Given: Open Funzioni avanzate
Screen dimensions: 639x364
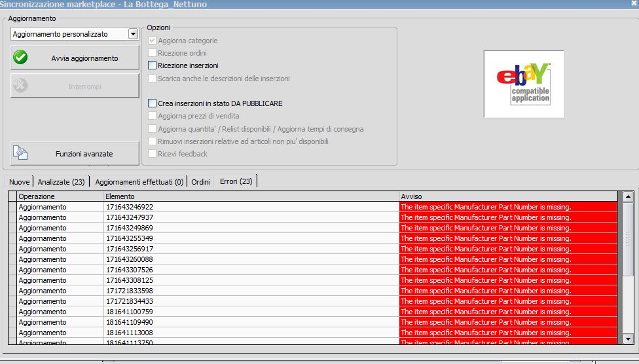Looking at the screenshot, I should [75, 153].
